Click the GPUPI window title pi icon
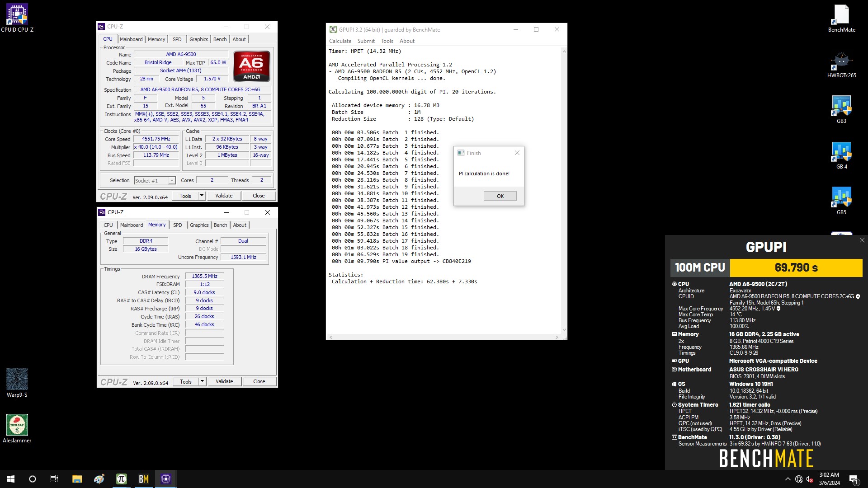 [x=333, y=29]
